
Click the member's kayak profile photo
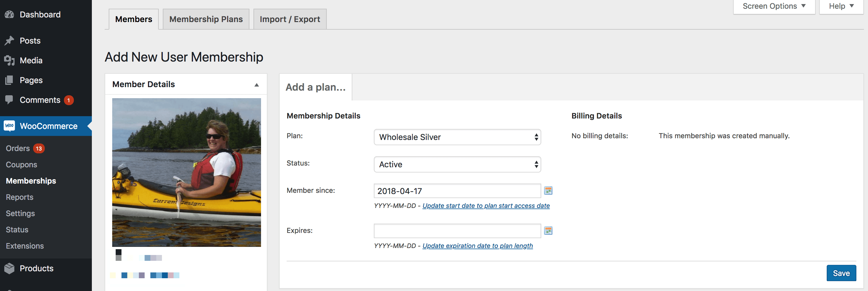pos(186,173)
